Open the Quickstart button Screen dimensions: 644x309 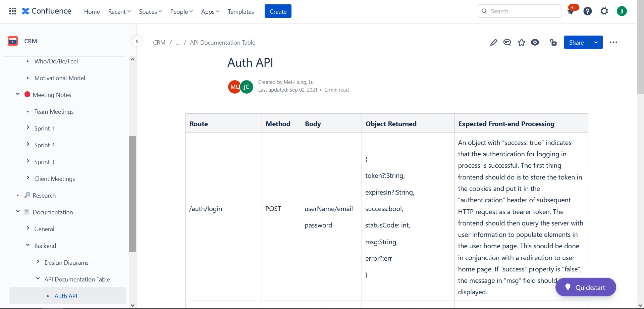586,287
